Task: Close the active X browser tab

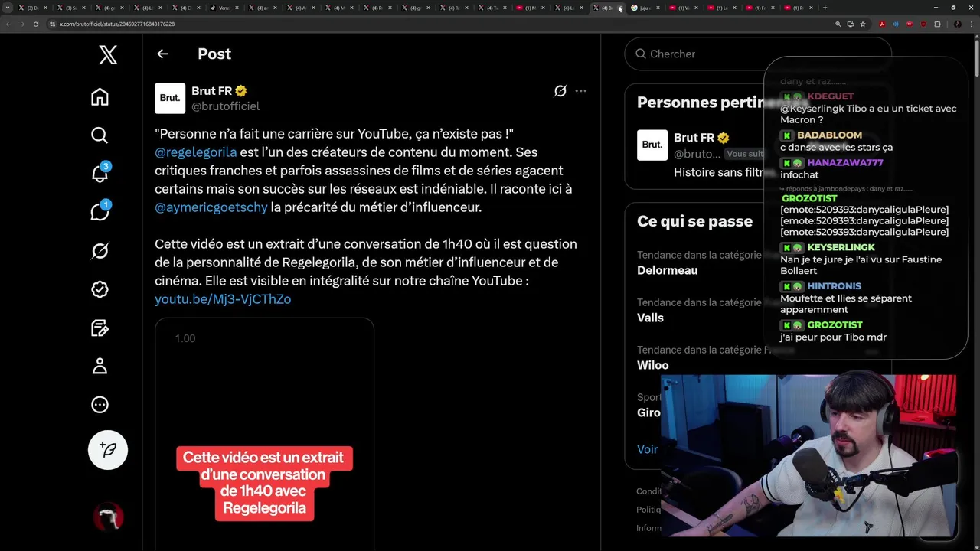Action: coord(621,8)
